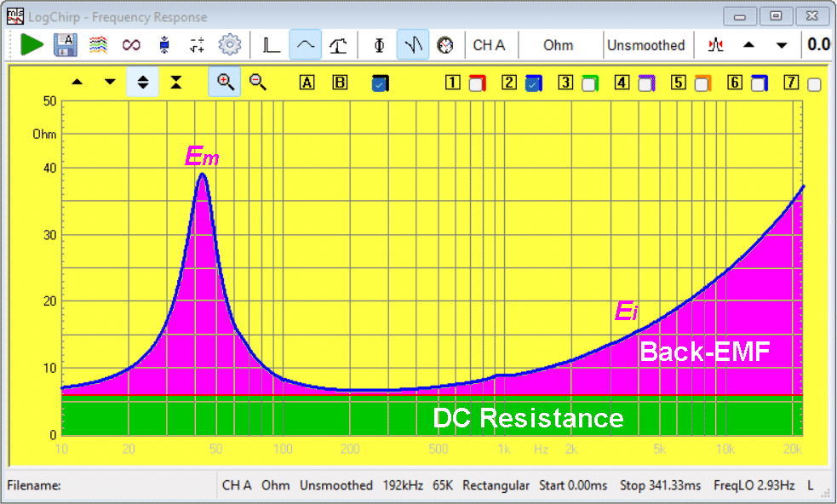Enable overlay 1 red checkbox
837x504 pixels.
pyautogui.click(x=477, y=83)
